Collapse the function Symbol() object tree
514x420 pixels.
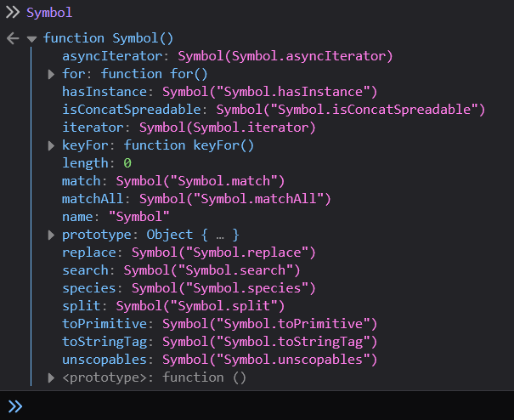click(x=32, y=38)
